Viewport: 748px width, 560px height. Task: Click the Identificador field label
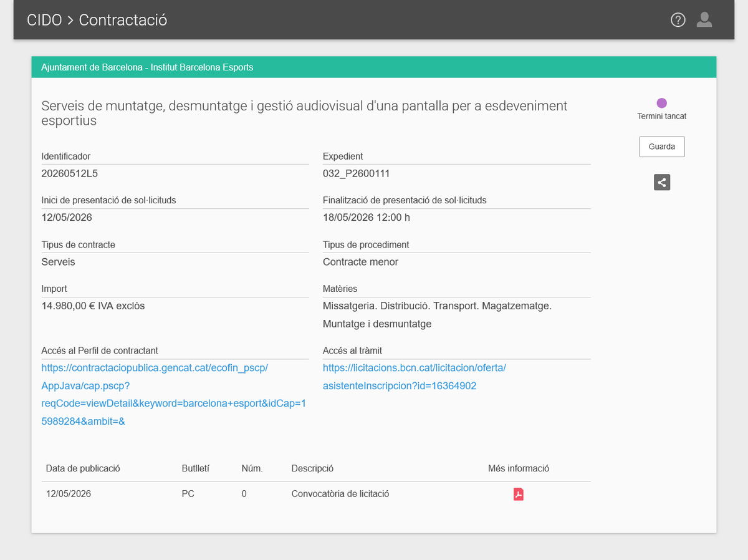coord(66,157)
